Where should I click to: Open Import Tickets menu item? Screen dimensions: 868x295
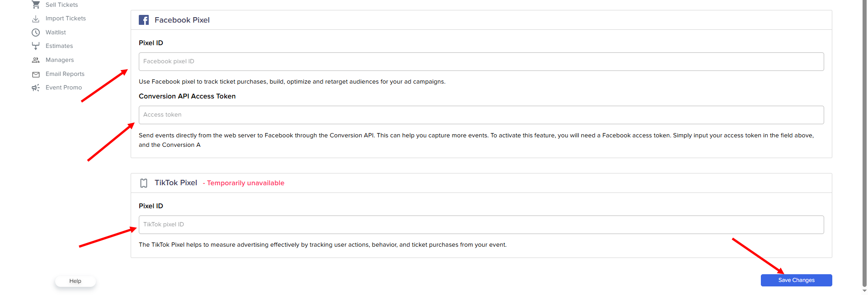click(66, 19)
